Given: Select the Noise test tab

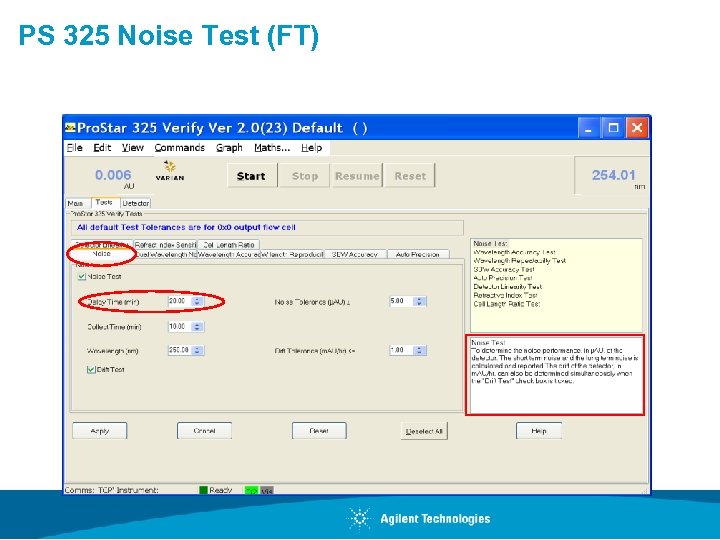Looking at the screenshot, I should point(101,253).
